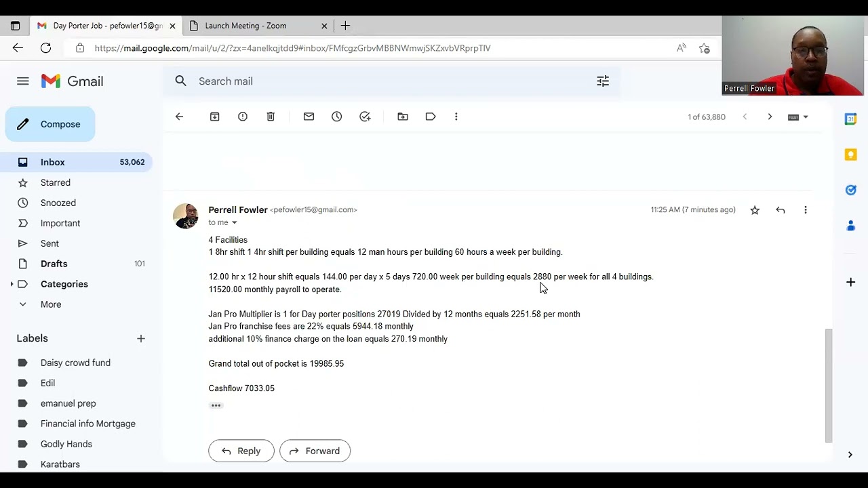Click the Perrell Fowler video thumbnail
Image resolution: width=868 pixels, height=488 pixels.
(793, 56)
